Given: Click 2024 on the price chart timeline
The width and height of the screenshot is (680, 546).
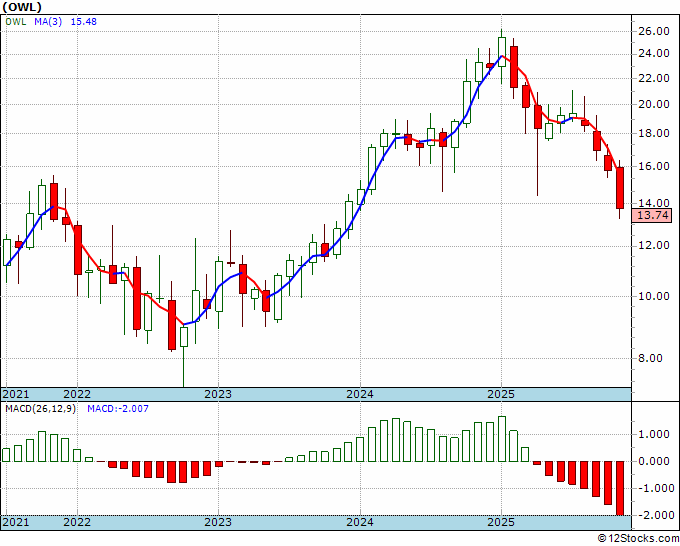Looking at the screenshot, I should pos(360,394).
